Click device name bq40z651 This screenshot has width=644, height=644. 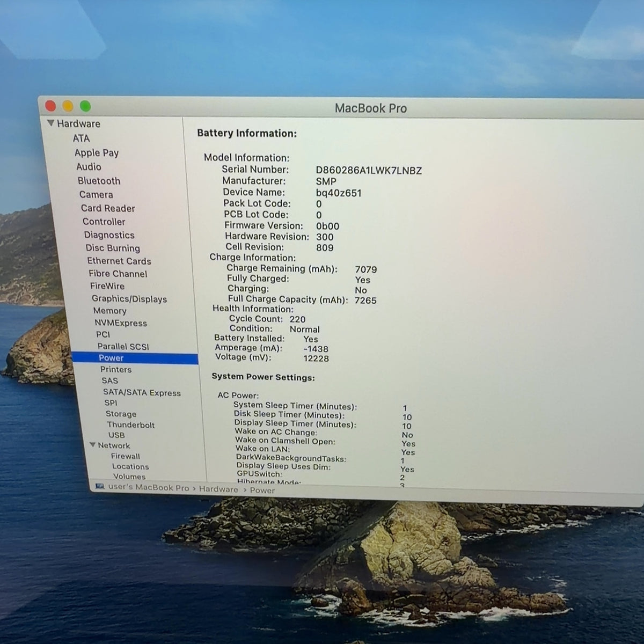point(339,193)
